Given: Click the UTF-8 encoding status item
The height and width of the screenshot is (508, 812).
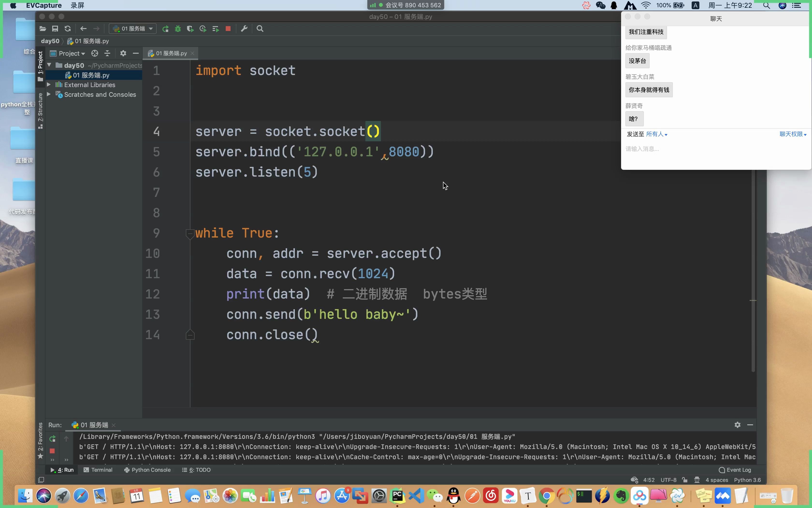Looking at the screenshot, I should [x=668, y=480].
